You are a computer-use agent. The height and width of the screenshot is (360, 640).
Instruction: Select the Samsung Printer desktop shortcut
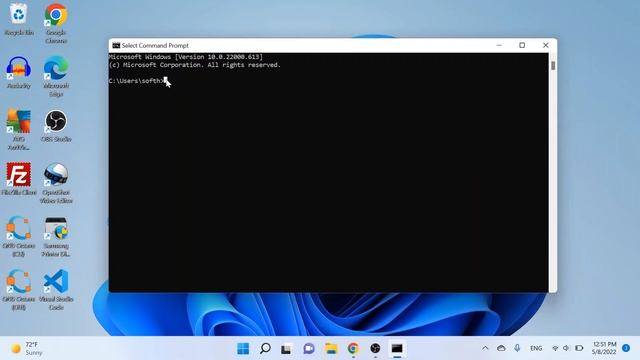[x=56, y=237]
